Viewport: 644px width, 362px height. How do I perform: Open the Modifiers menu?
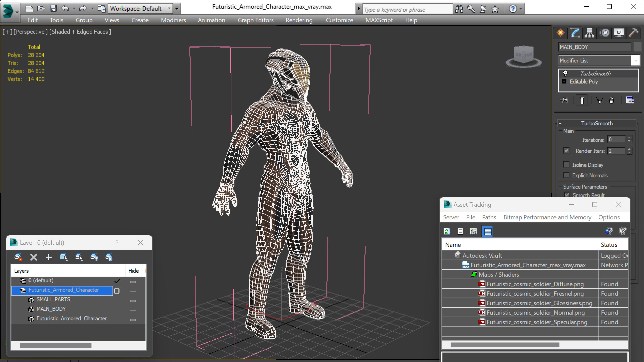pyautogui.click(x=173, y=20)
